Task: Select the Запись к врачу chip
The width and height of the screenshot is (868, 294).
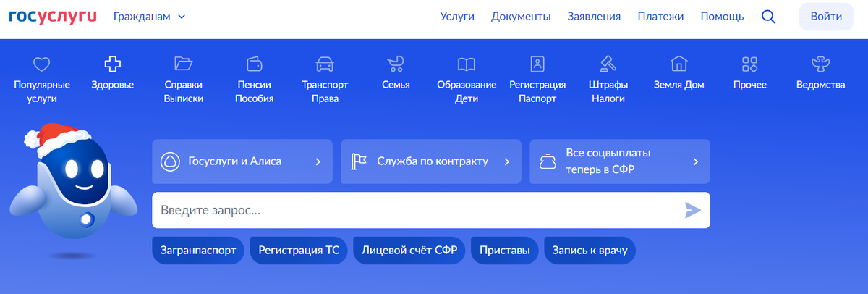Action: click(x=590, y=251)
